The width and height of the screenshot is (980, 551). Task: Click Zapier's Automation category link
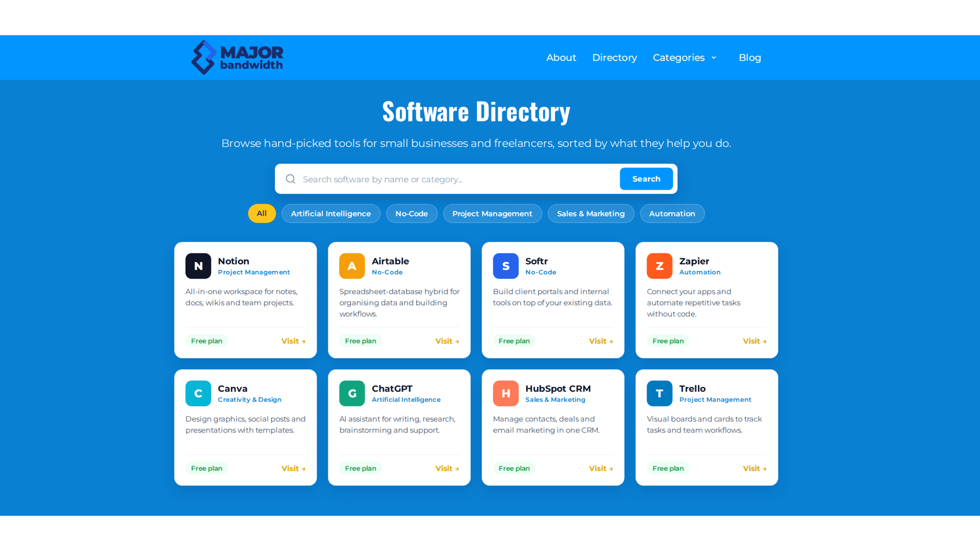[700, 272]
